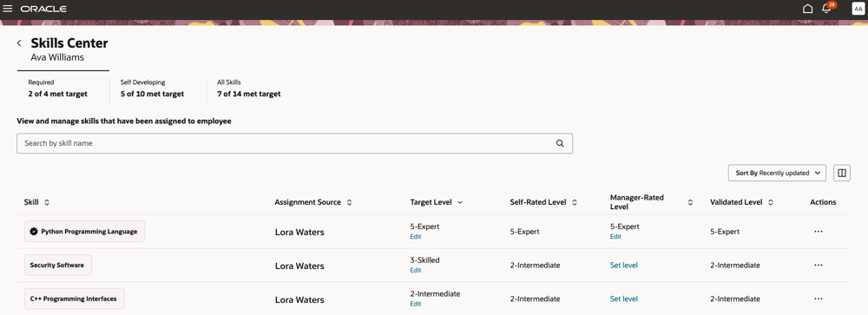868x315 pixels.
Task: Click Lora Waters in the Python row
Action: coord(299,233)
